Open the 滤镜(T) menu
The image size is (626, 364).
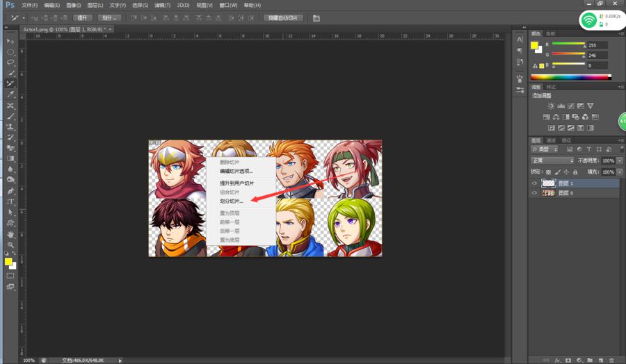(163, 5)
